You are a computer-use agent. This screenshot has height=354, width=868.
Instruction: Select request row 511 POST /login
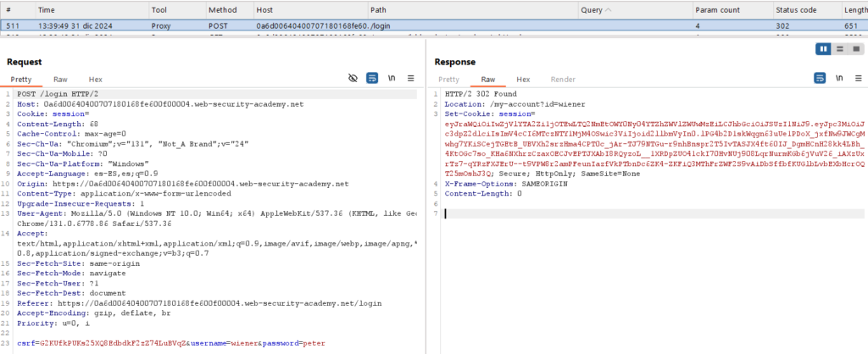point(434,25)
